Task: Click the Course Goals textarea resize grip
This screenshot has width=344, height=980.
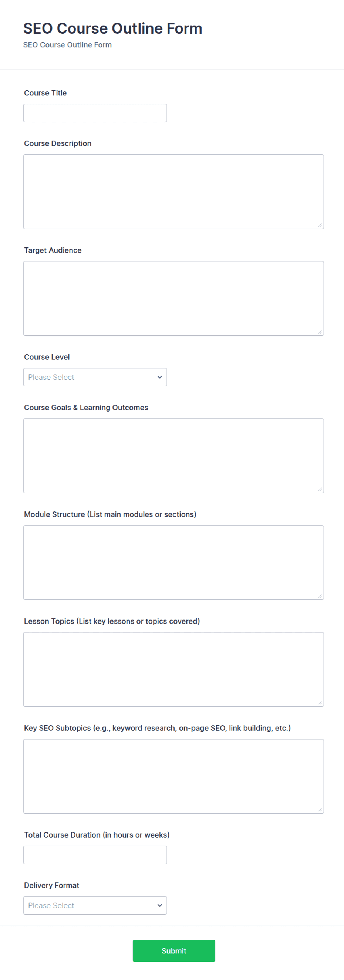Action: click(x=320, y=489)
